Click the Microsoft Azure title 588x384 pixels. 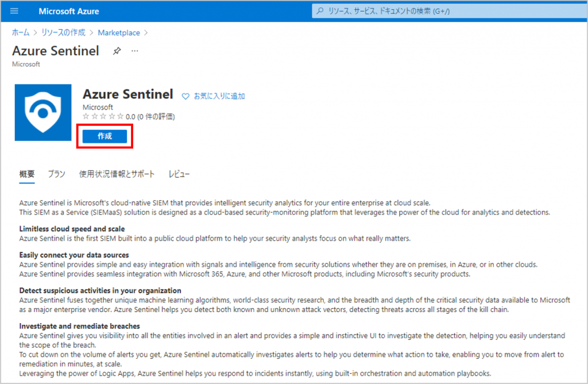(69, 11)
